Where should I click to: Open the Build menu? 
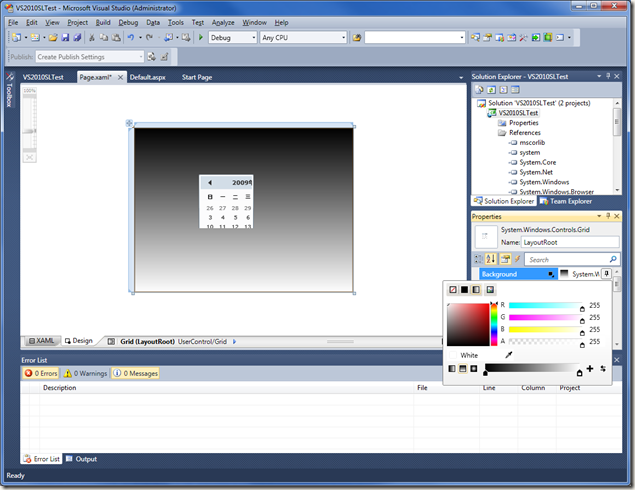point(103,23)
